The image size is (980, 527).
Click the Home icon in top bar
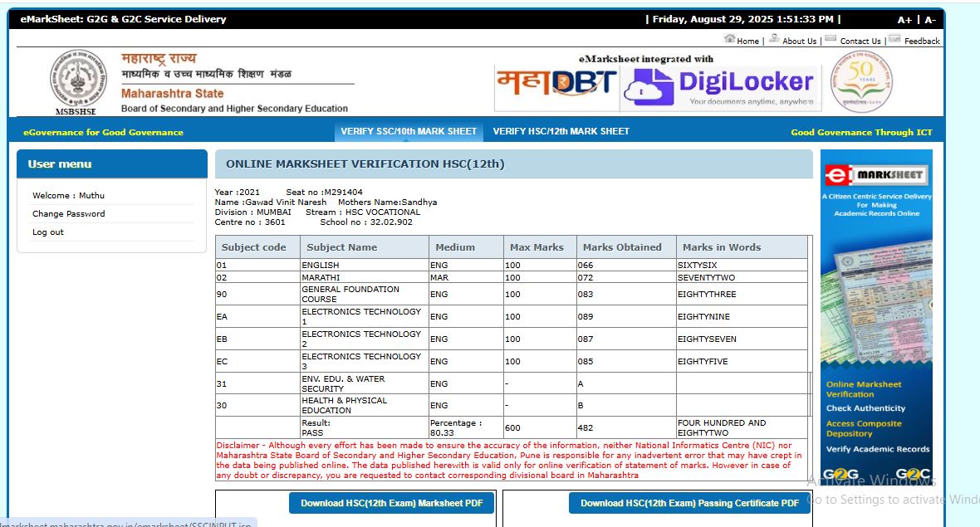point(729,38)
